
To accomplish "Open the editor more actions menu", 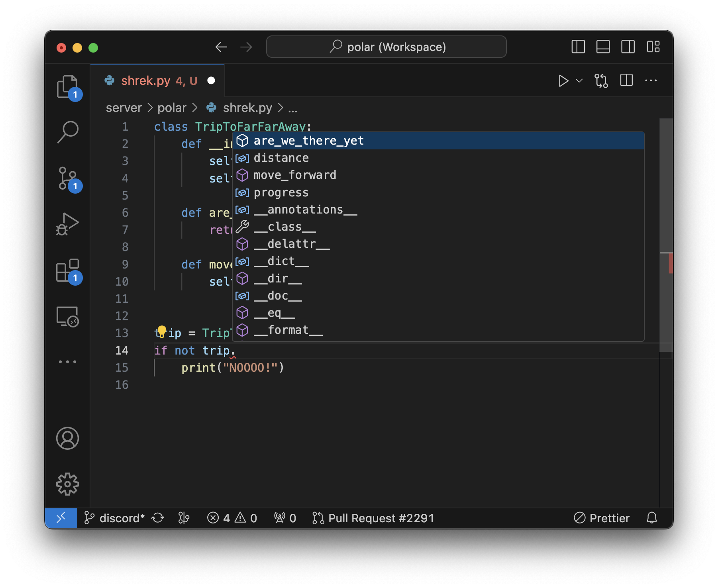I will [x=651, y=80].
